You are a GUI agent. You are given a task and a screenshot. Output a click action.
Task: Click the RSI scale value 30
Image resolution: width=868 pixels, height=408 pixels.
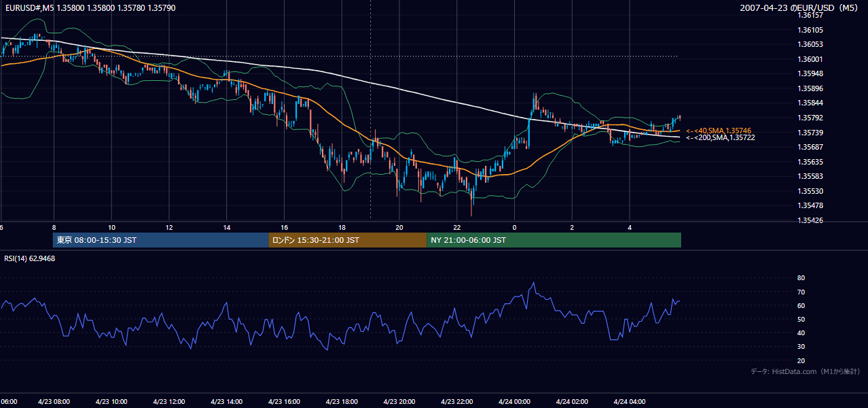(x=801, y=347)
